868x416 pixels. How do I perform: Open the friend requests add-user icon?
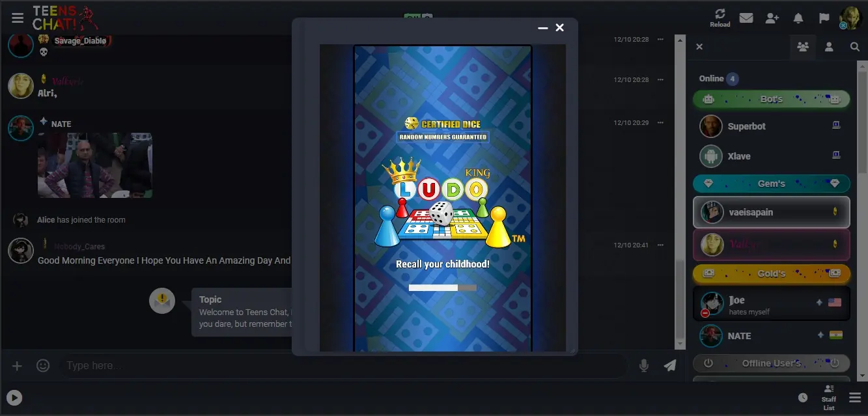(x=772, y=18)
